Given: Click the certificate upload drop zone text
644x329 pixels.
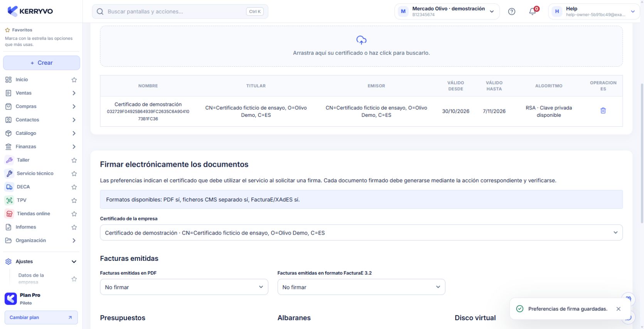Looking at the screenshot, I should click(361, 53).
